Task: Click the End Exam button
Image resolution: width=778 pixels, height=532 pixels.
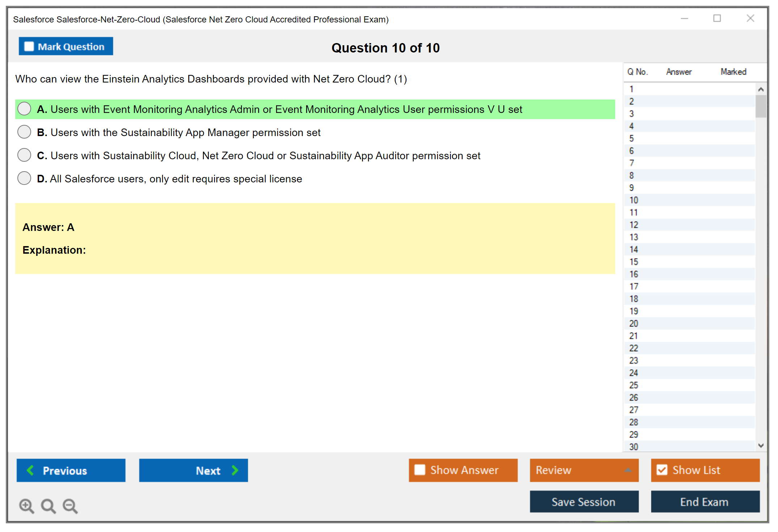Action: pyautogui.click(x=705, y=502)
